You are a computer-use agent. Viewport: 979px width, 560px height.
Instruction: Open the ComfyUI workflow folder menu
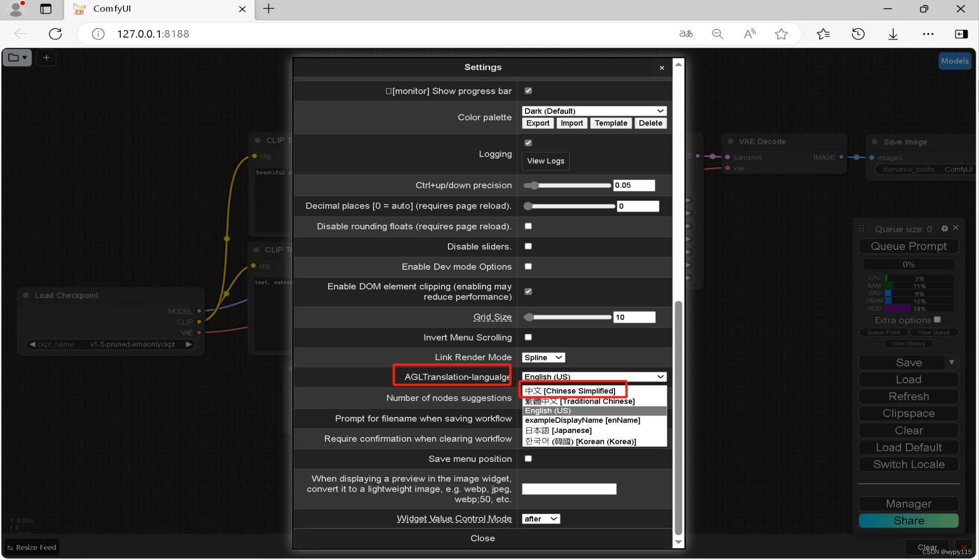17,58
